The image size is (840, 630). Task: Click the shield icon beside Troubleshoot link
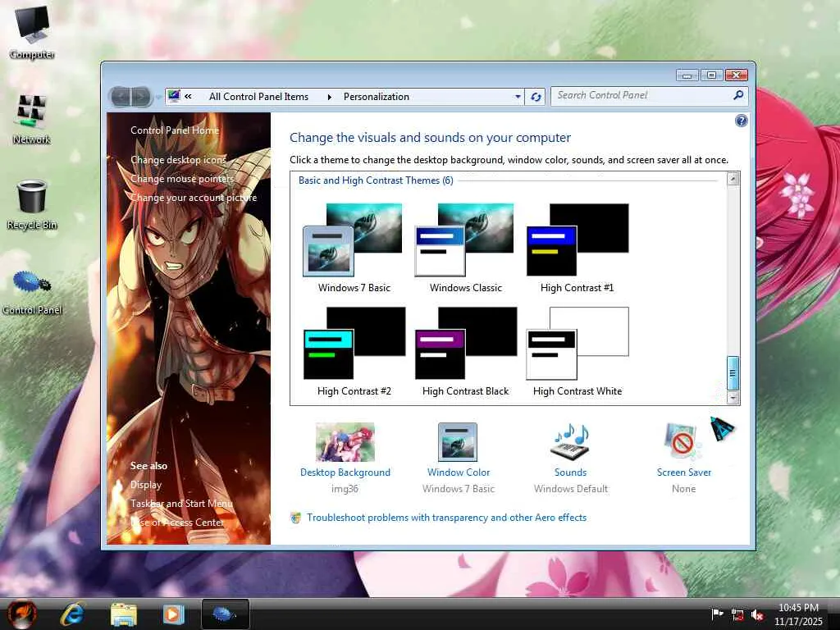295,518
